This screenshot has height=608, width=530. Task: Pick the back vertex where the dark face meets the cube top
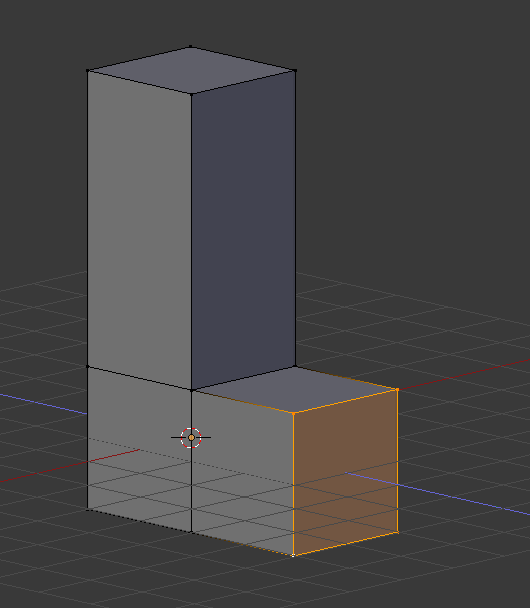click(295, 366)
